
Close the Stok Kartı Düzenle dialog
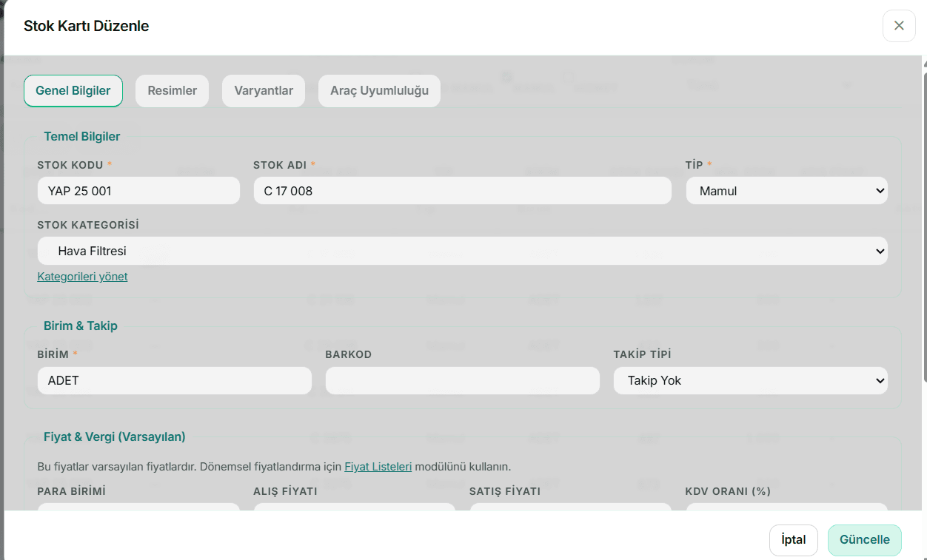tap(899, 26)
